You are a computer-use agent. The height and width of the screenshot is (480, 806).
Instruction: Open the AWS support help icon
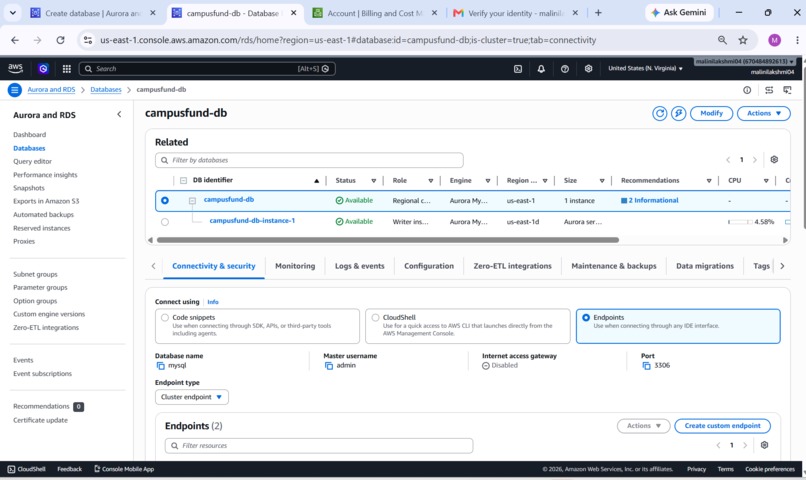click(x=564, y=69)
